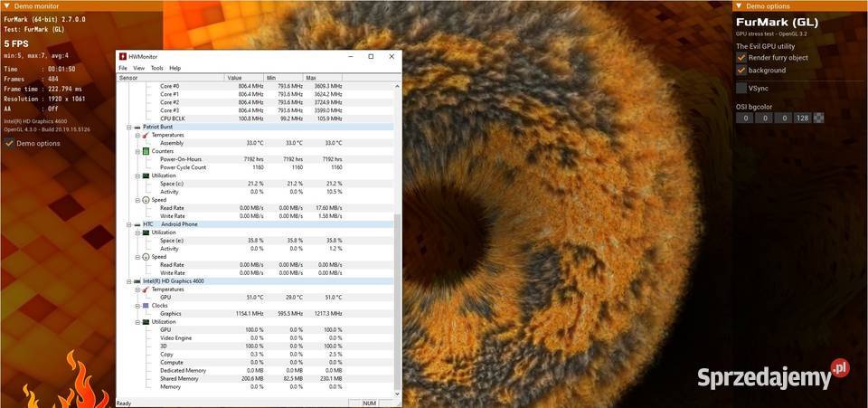The width and height of the screenshot is (868, 408).
Task: Click the Value column header
Action: [x=244, y=78]
